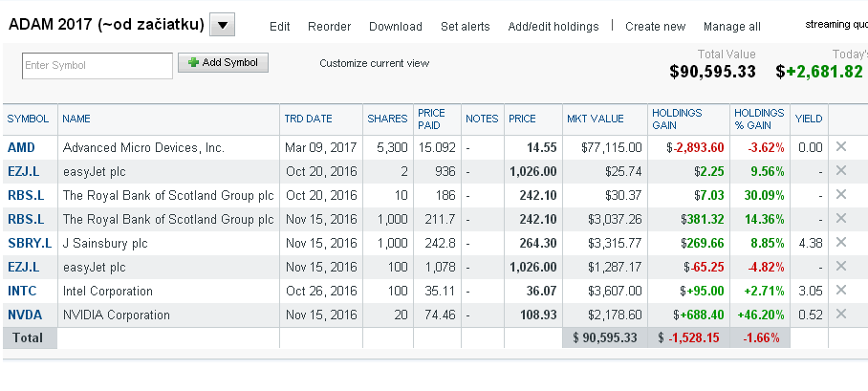Delete the EZJ.L Oct 20, 2016 holding row
The width and height of the screenshot is (868, 391).
tap(841, 170)
